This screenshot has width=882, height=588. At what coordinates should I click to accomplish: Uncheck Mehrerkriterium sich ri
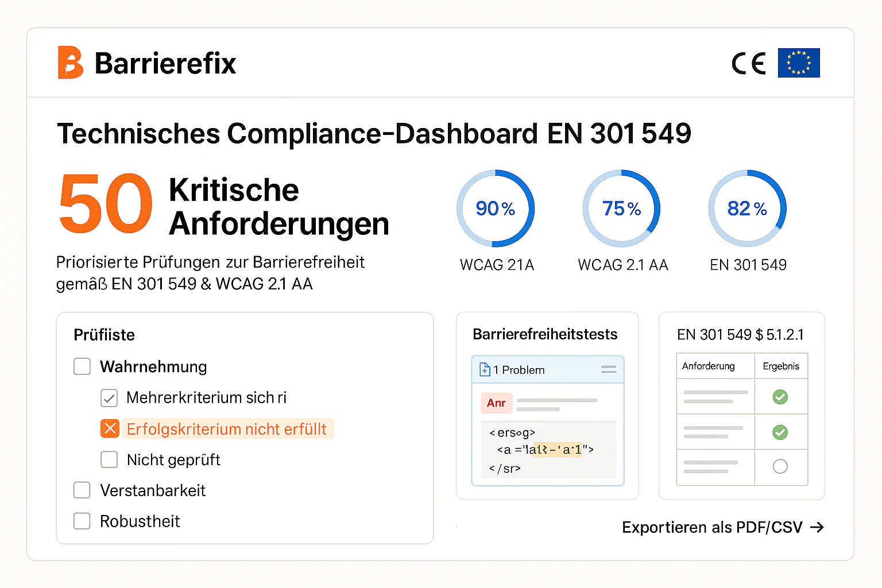[109, 397]
